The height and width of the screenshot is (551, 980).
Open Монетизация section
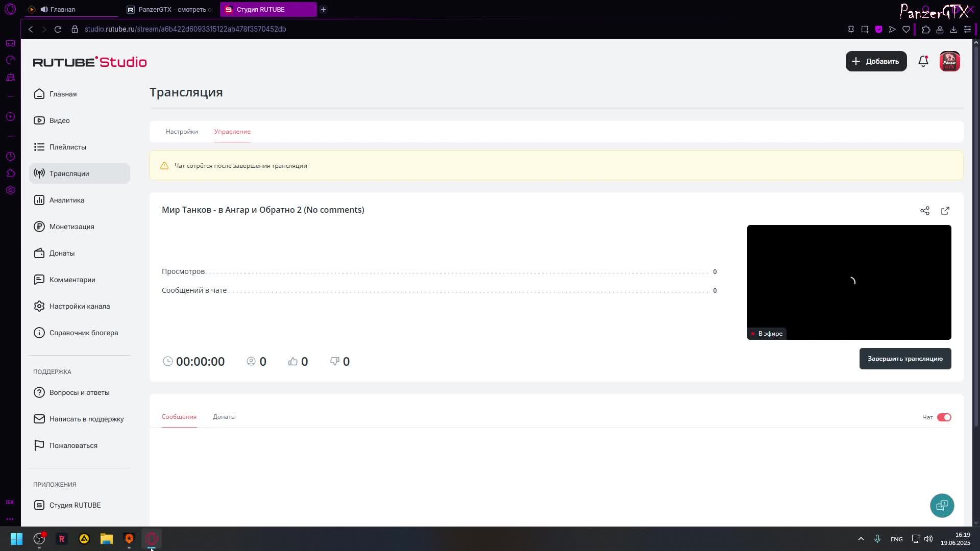coord(80,227)
